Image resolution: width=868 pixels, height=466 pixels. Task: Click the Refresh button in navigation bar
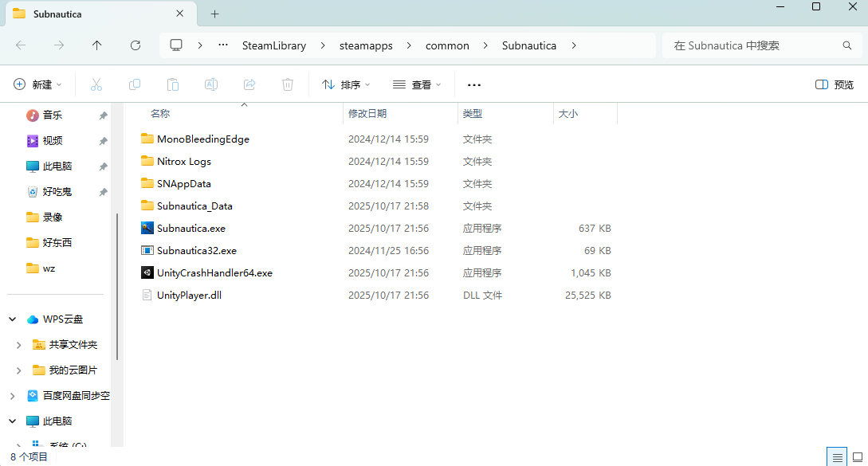click(x=135, y=45)
